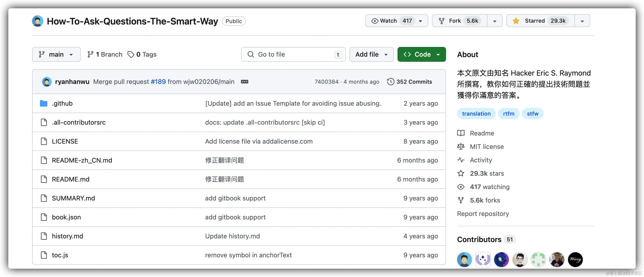Open the green Code menu
The width and height of the screenshot is (644, 277).
(x=421, y=55)
